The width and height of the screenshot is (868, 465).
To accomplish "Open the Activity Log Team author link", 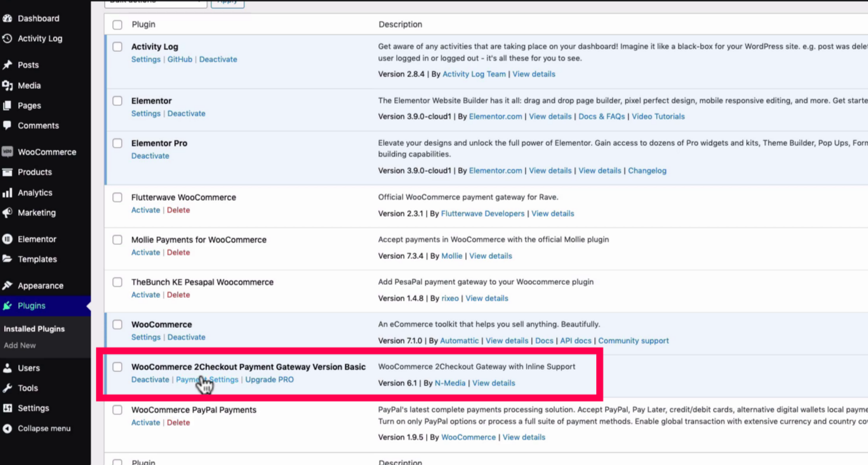I will pos(474,74).
